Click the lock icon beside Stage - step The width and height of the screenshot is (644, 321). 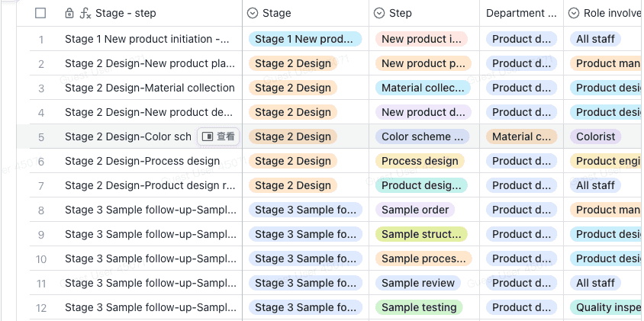tap(70, 13)
